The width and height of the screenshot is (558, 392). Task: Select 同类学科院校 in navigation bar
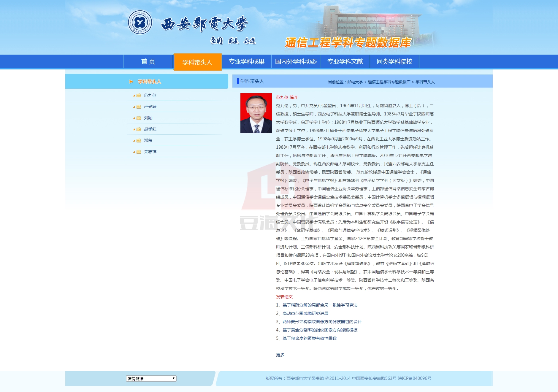pyautogui.click(x=394, y=61)
